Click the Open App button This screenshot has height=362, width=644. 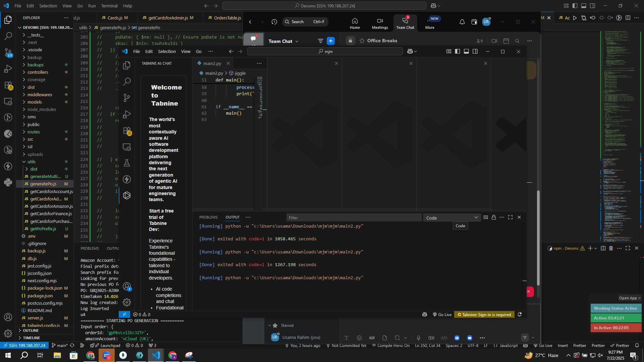coord(630,298)
